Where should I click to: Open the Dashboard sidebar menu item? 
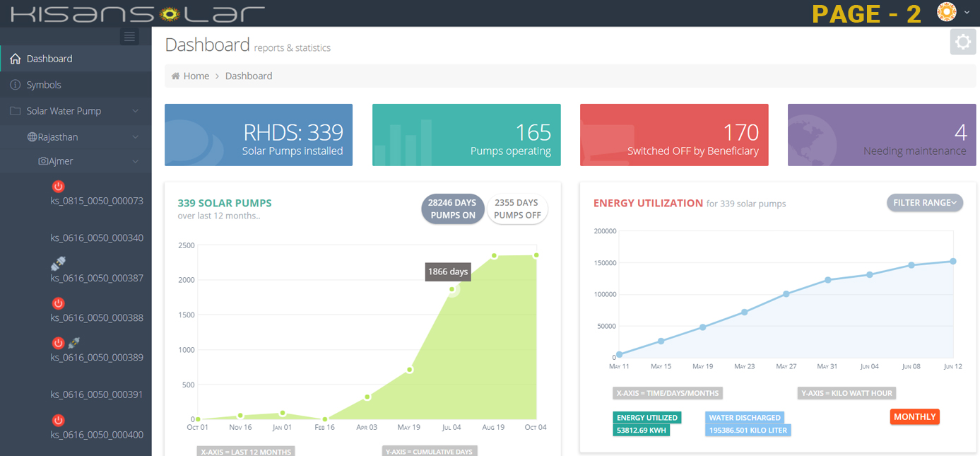point(49,59)
